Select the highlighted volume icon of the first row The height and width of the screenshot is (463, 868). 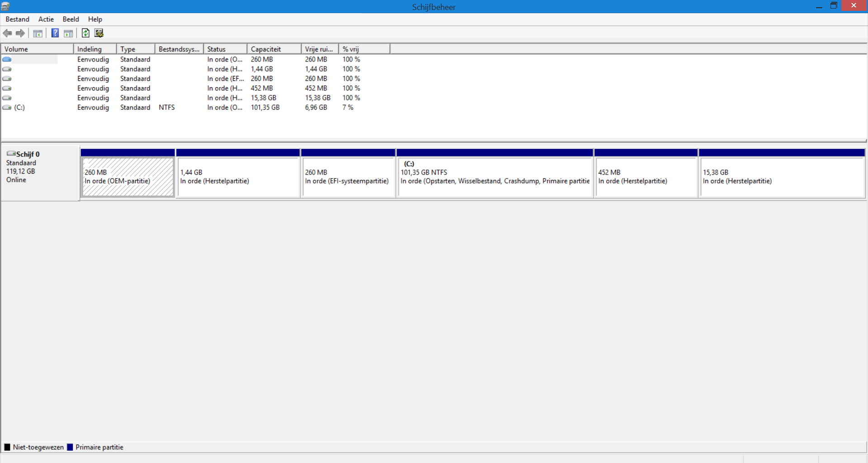tap(7, 59)
